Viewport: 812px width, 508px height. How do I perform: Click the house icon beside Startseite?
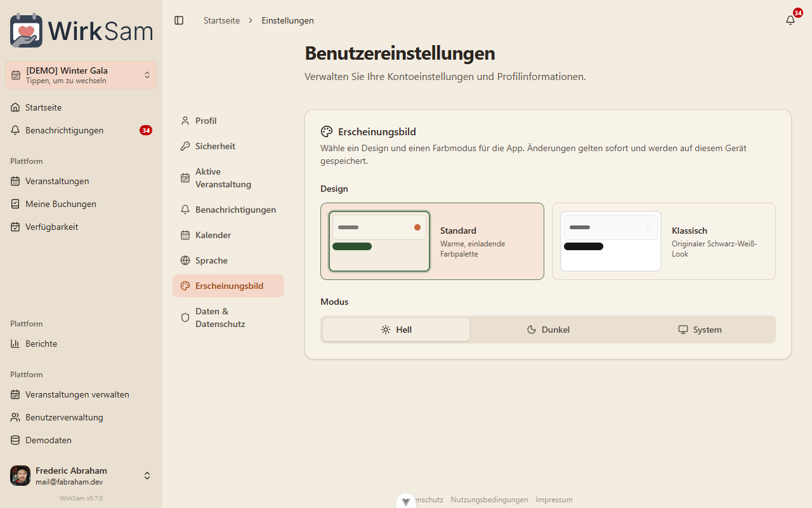click(x=15, y=107)
